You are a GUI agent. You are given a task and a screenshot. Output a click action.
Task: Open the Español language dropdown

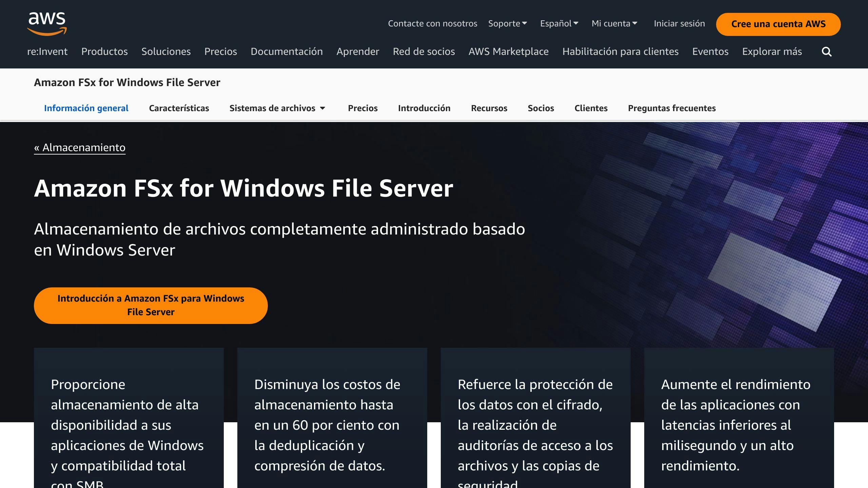[x=559, y=23]
